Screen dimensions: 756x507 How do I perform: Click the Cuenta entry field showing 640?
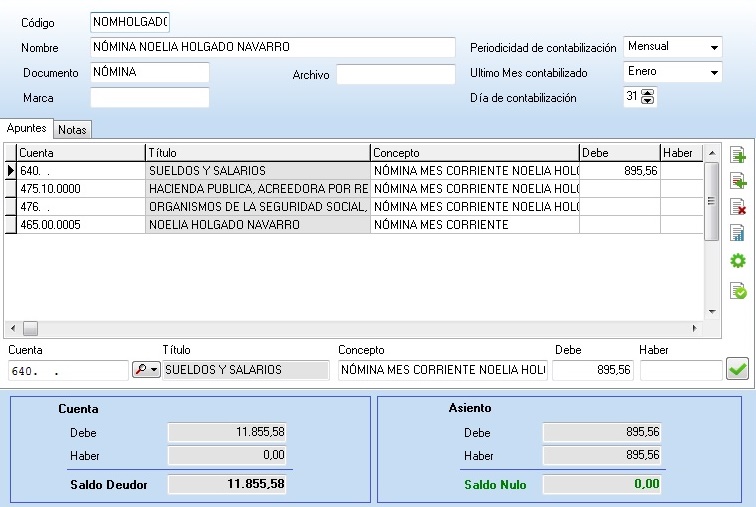(68, 370)
